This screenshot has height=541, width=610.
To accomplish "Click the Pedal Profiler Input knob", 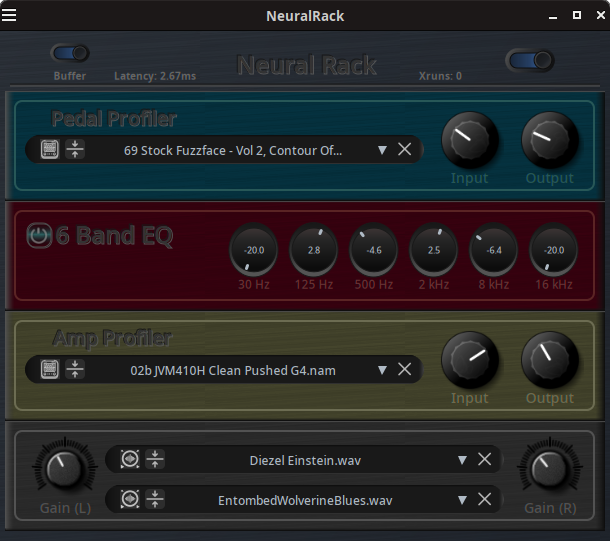I will coord(470,140).
